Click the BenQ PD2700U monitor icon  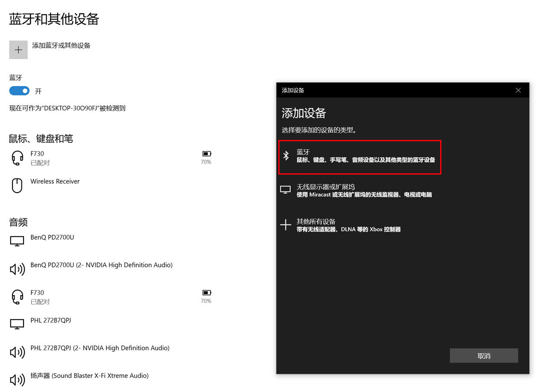17,241
